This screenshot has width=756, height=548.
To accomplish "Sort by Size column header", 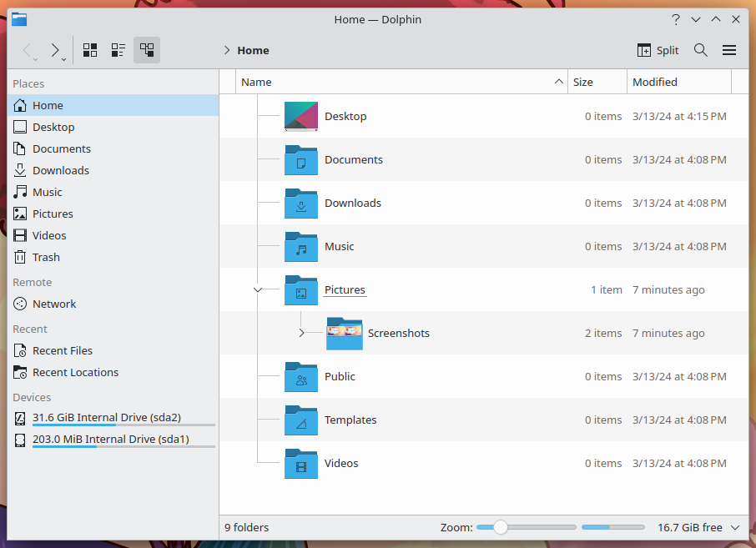I will [x=597, y=82].
